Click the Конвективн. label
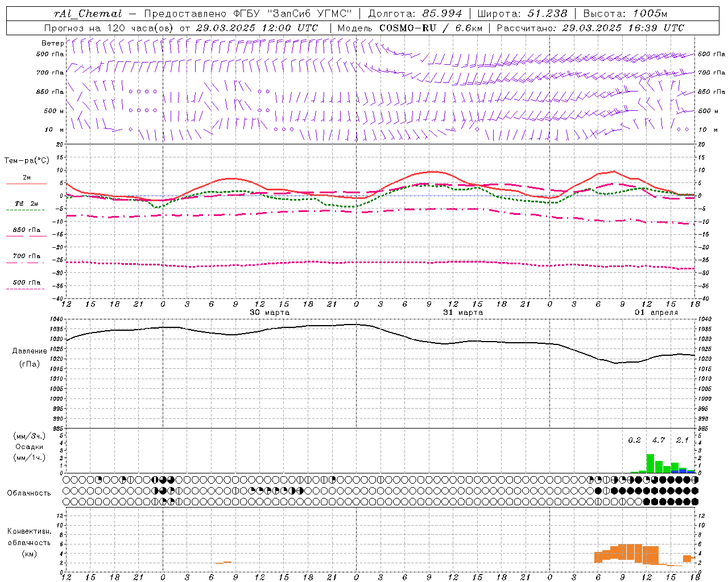The width and height of the screenshot is (728, 582). pyautogui.click(x=30, y=531)
